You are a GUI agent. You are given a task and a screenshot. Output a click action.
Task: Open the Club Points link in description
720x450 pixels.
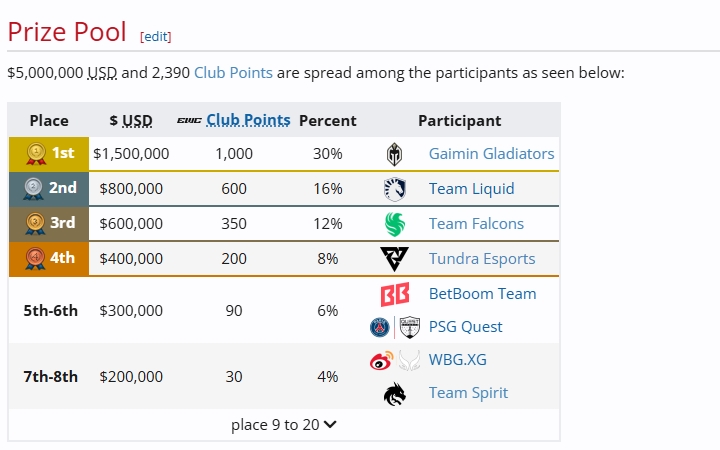[x=233, y=73]
